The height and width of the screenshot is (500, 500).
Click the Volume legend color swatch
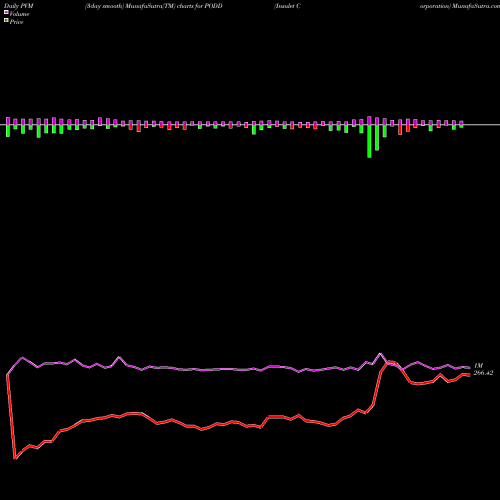click(x=6, y=12)
